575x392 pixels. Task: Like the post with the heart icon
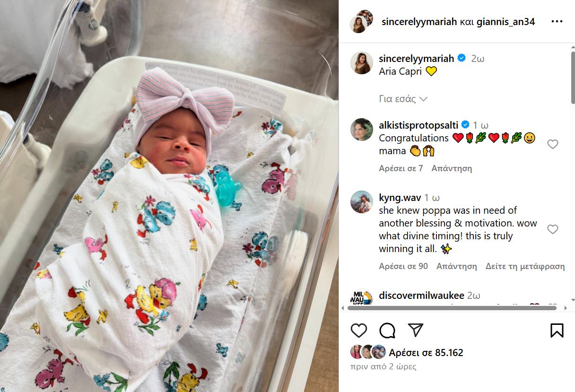tap(359, 330)
